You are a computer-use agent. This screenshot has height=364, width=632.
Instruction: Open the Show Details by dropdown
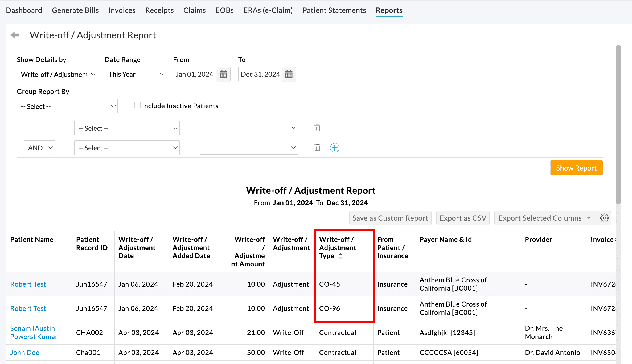57,74
